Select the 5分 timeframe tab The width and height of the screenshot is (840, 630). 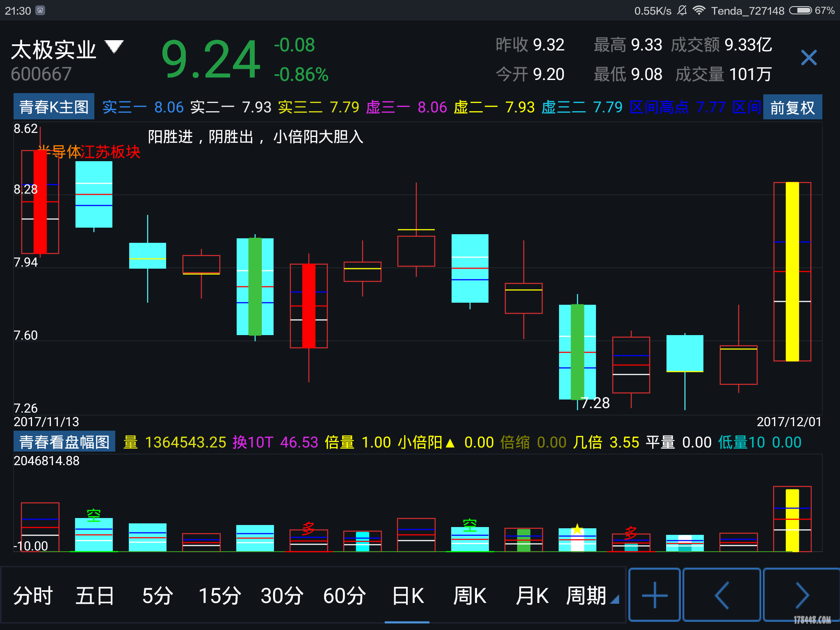click(x=157, y=596)
